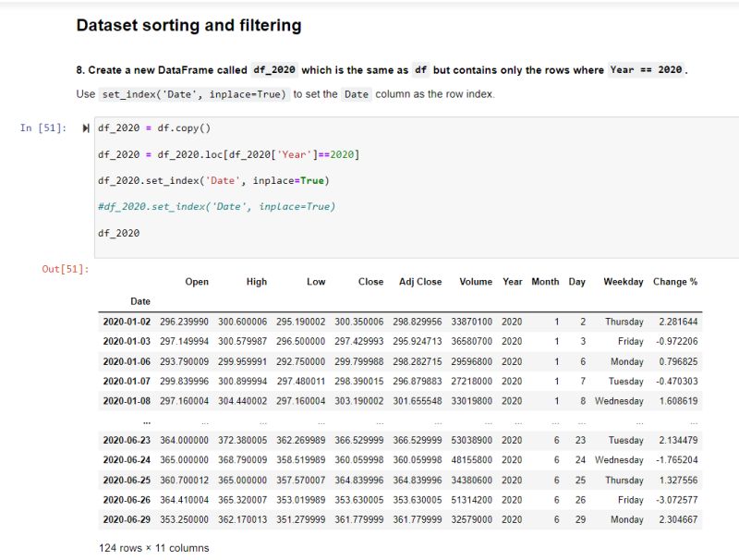
Task: Click the Month column header
Action: coord(545,282)
